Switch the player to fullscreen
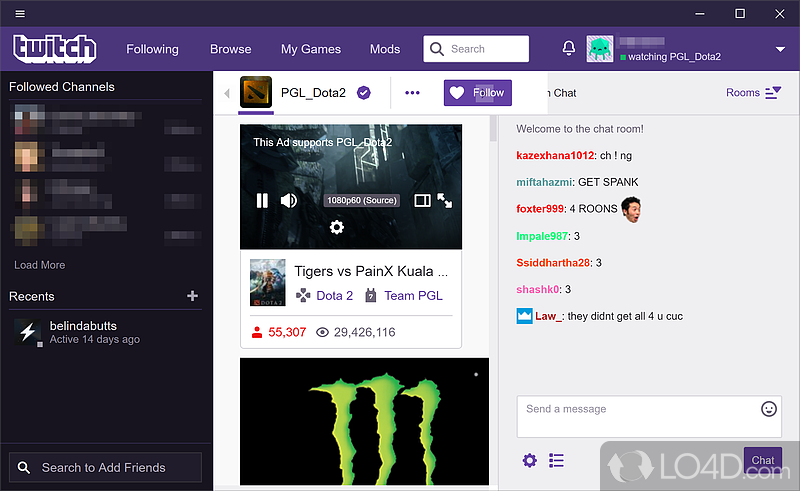The image size is (800, 491). tap(444, 201)
